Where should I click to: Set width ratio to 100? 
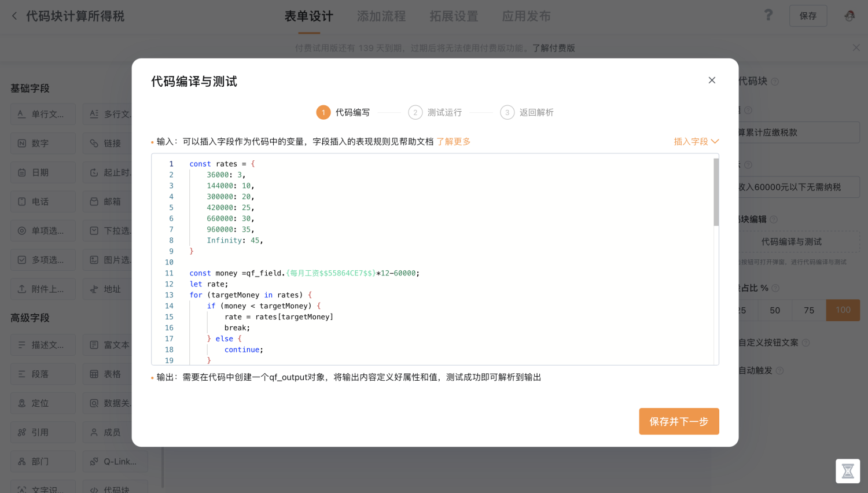[x=843, y=310]
